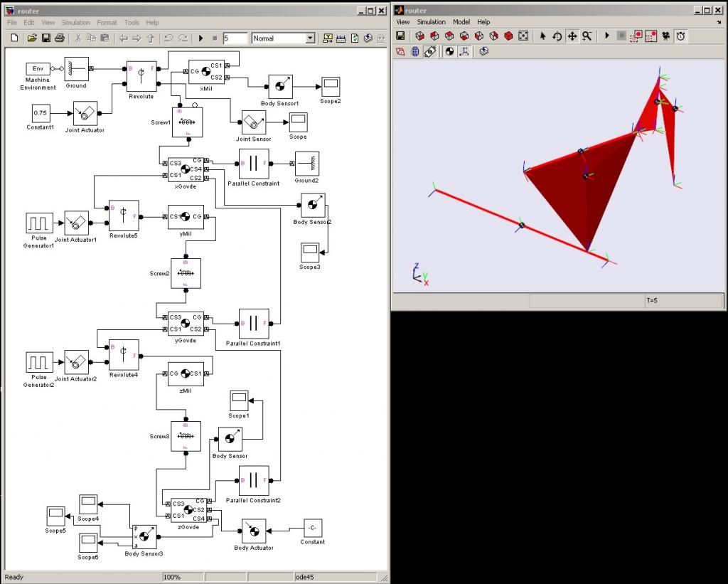Click the stacked-layers icon in the visualization toolbar

(x=483, y=51)
